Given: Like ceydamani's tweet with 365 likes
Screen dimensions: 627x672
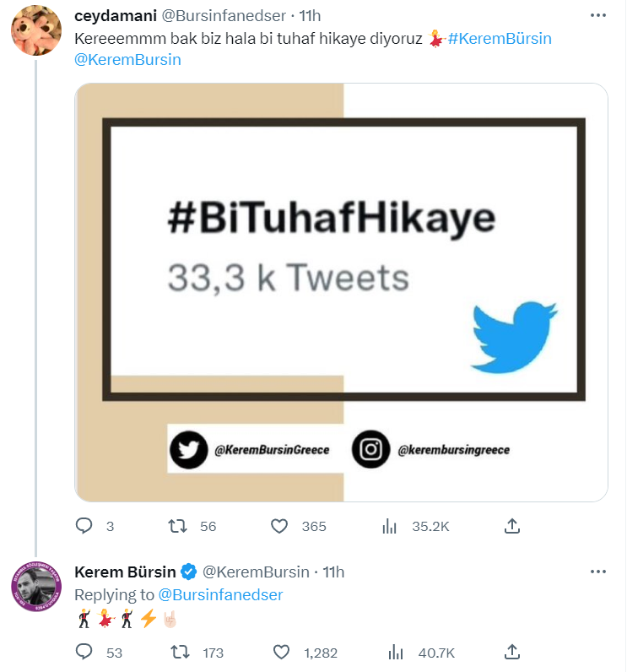Looking at the screenshot, I should 280,526.
